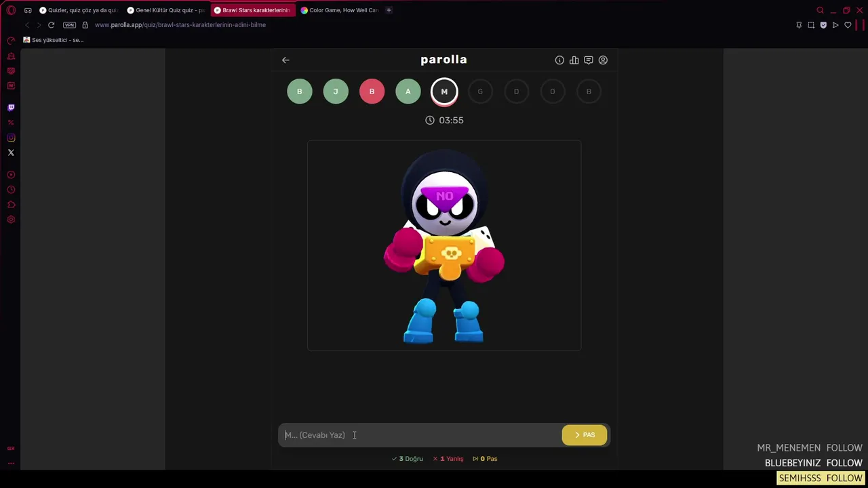Open the percent deals sidebar icon
Screen dimensions: 868x488
[11, 123]
